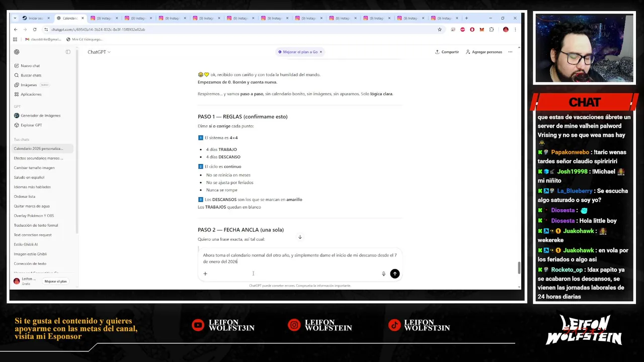This screenshot has height=362, width=644.
Task: Open a new browser tab
Action: [x=466, y=18]
